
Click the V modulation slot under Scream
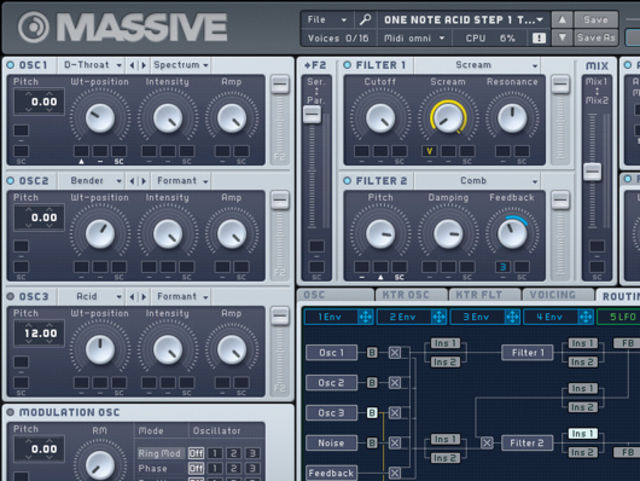429,151
